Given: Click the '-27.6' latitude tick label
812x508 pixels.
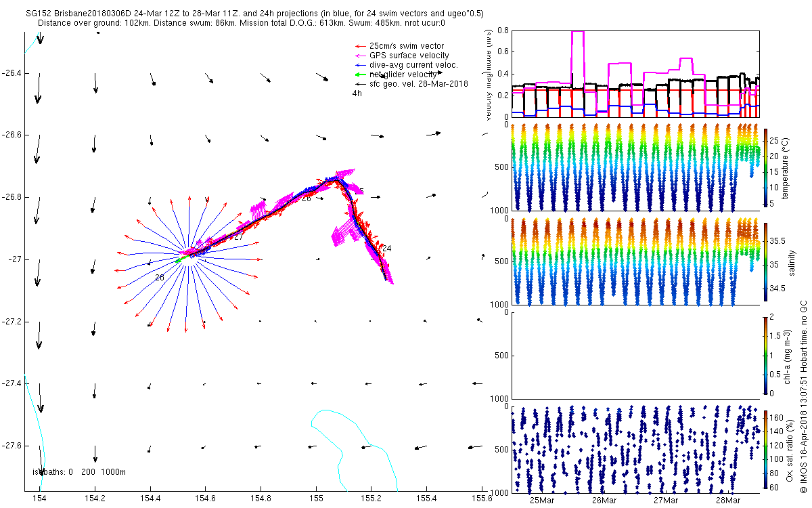Looking at the screenshot, I should [12, 446].
